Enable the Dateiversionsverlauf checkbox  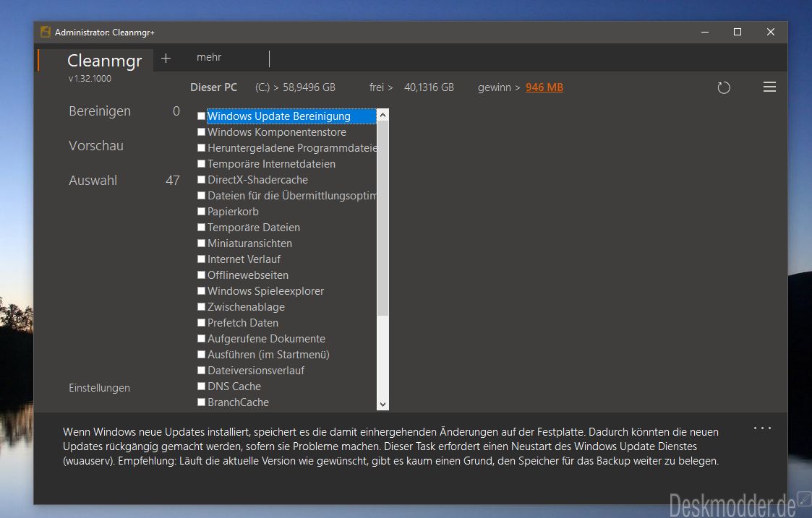(x=202, y=371)
